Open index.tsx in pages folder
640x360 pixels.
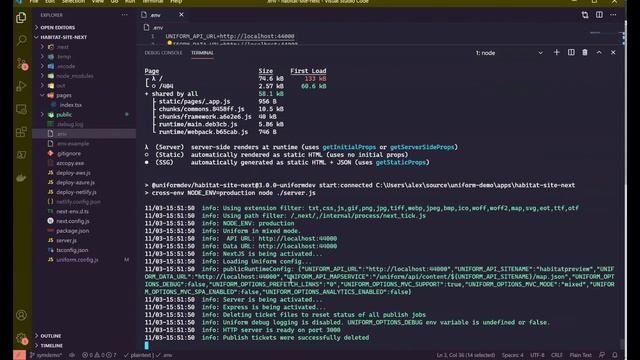(70, 105)
